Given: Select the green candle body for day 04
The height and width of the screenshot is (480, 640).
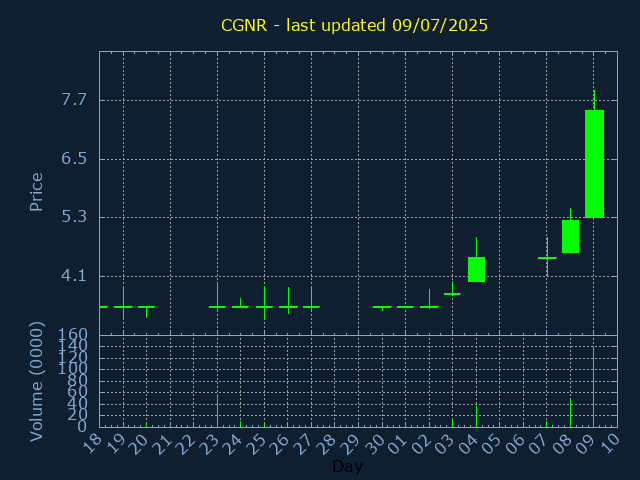Looking at the screenshot, I should pyautogui.click(x=476, y=269).
